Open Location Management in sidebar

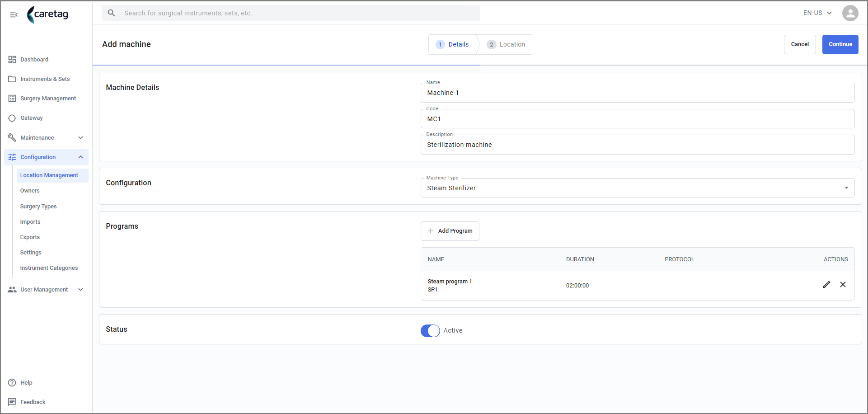pos(52,175)
